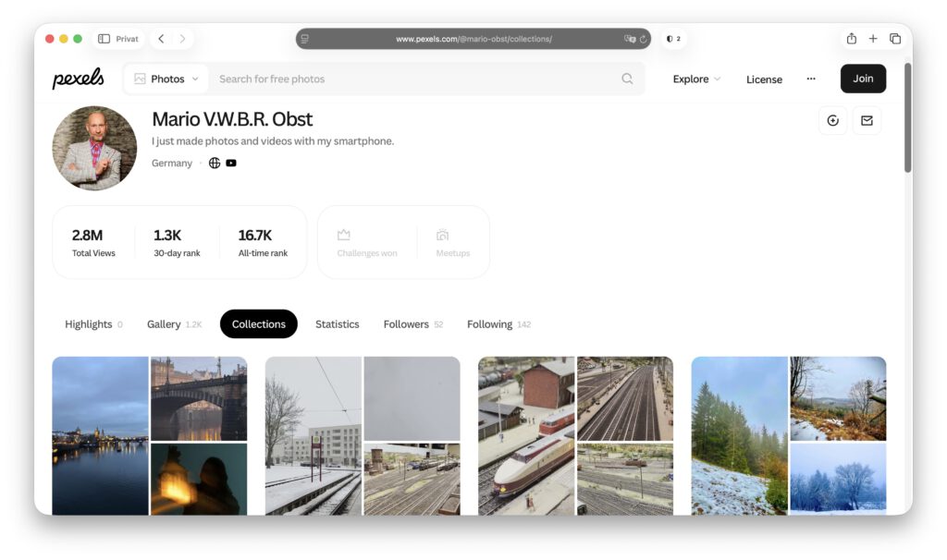Show the Safari tab overview

[x=895, y=39]
